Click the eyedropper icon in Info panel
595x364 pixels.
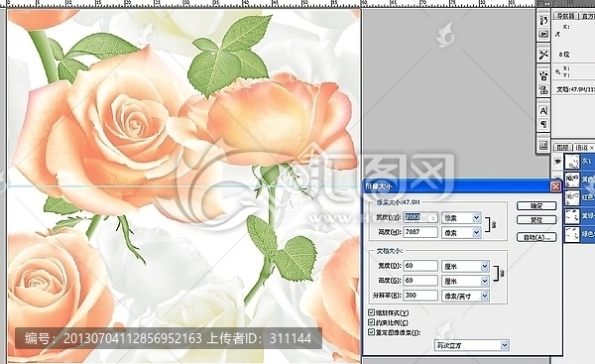click(557, 34)
